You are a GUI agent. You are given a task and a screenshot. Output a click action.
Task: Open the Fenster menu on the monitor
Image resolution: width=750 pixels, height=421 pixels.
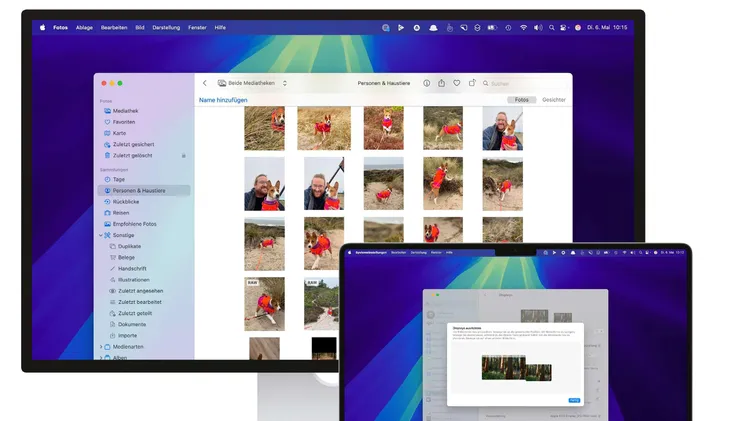coord(197,28)
